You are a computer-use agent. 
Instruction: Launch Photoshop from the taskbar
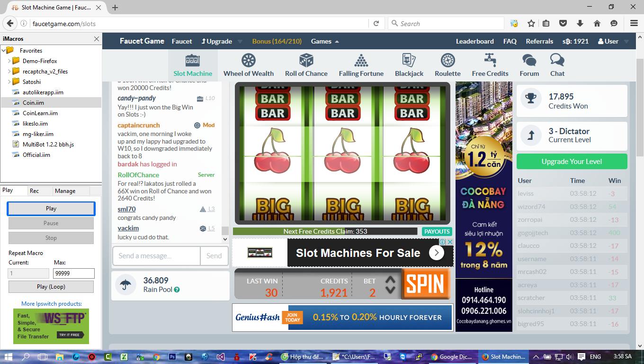172,357
